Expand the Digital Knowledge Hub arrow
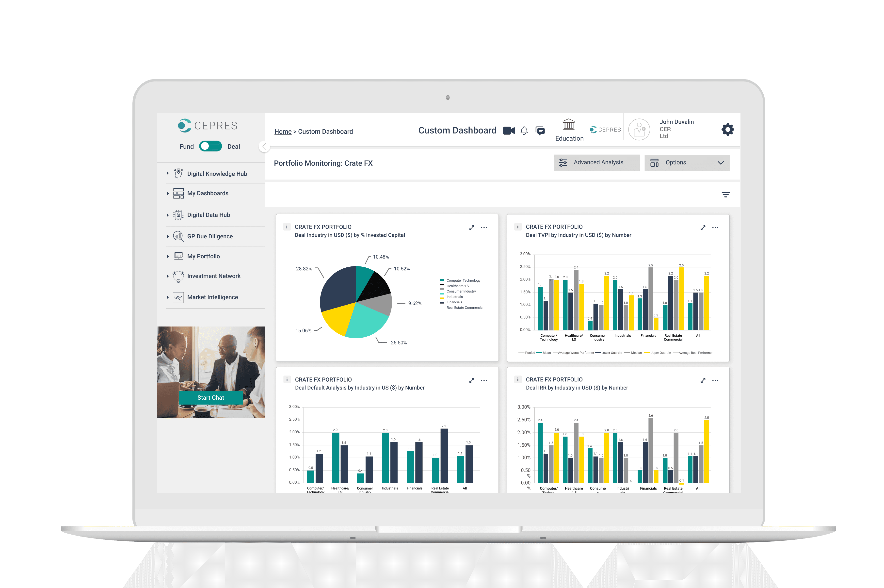Screen dimensions: 884x588 (x=168, y=173)
